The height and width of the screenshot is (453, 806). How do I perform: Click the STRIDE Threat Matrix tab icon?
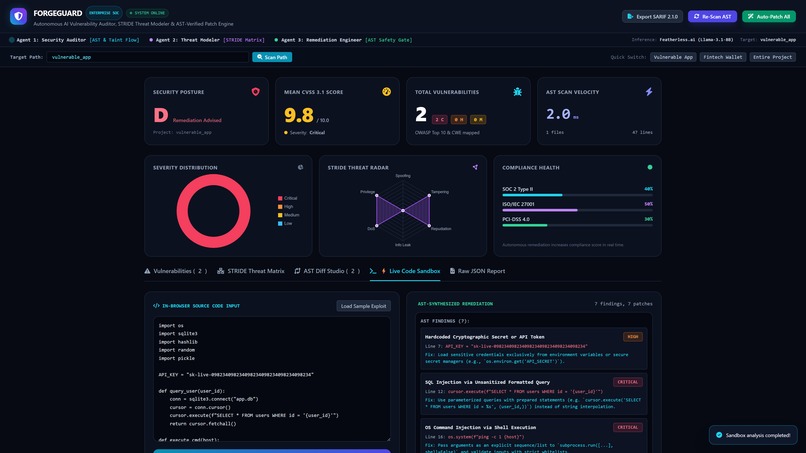point(221,271)
